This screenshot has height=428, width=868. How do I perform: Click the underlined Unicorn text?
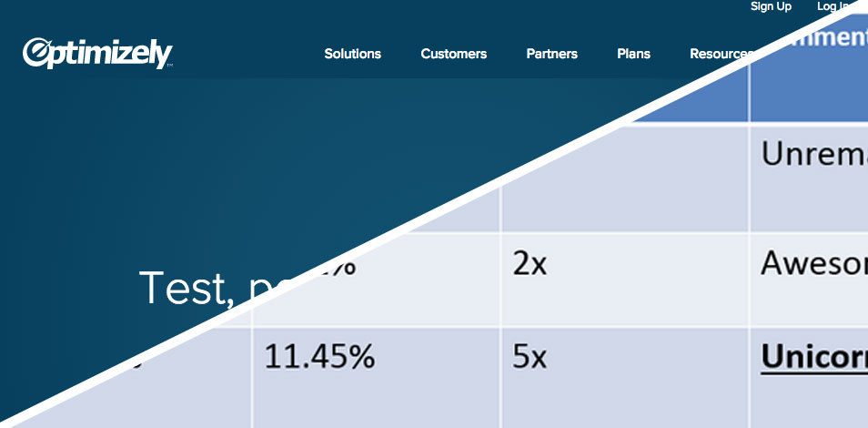click(812, 358)
